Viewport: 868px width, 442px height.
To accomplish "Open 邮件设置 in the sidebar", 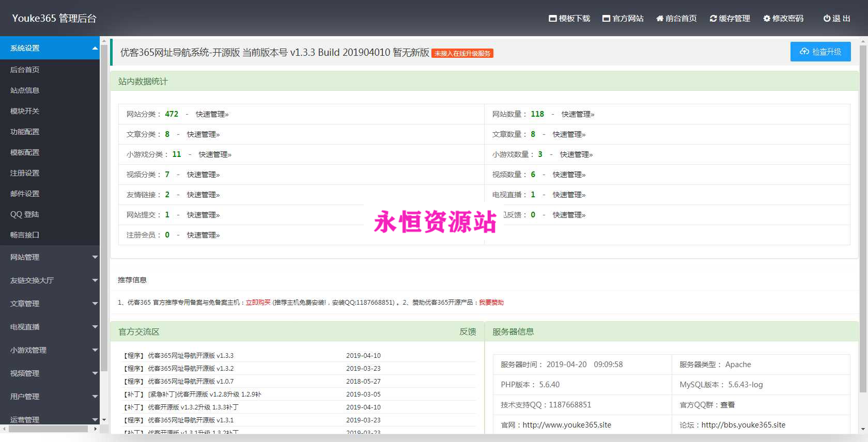I will [25, 194].
